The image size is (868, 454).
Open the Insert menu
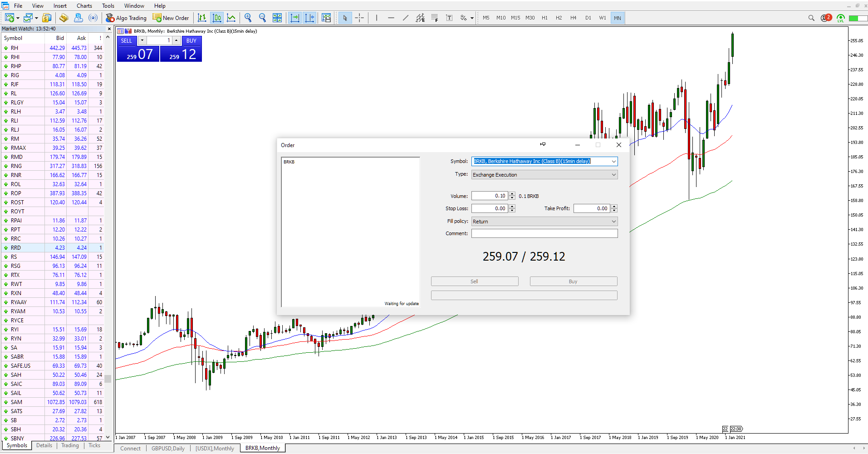coord(60,6)
